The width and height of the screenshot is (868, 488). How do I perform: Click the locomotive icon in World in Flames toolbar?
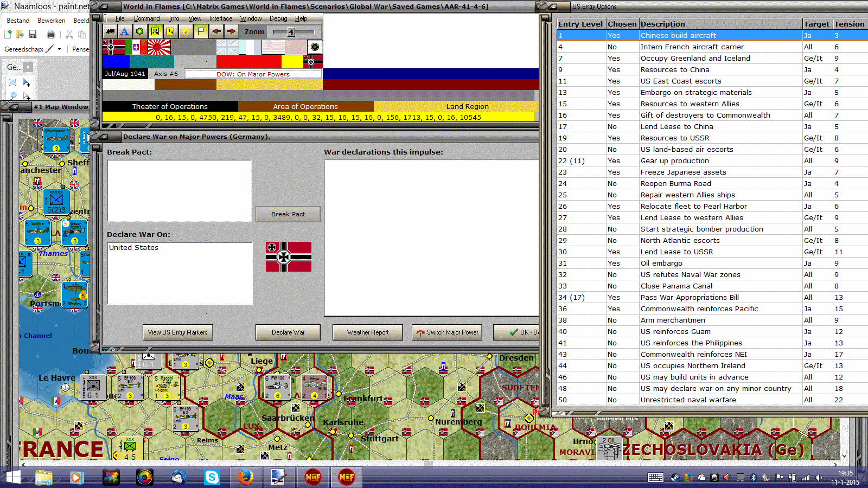110,31
